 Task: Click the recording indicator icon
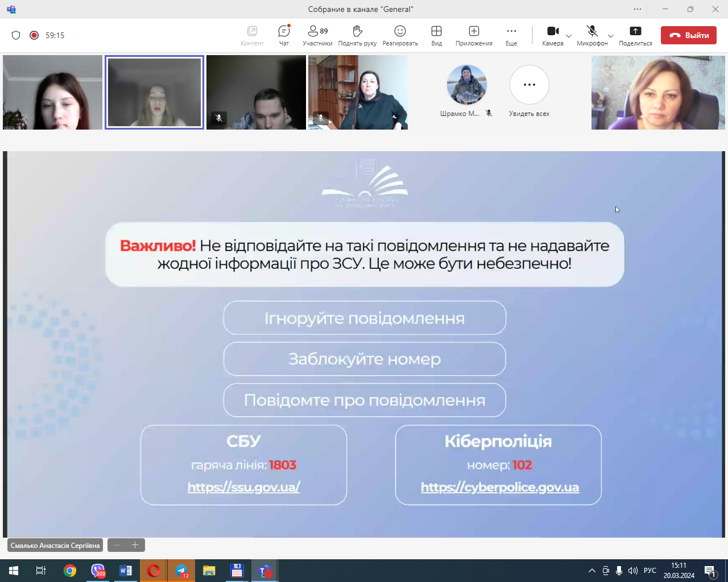coord(34,35)
